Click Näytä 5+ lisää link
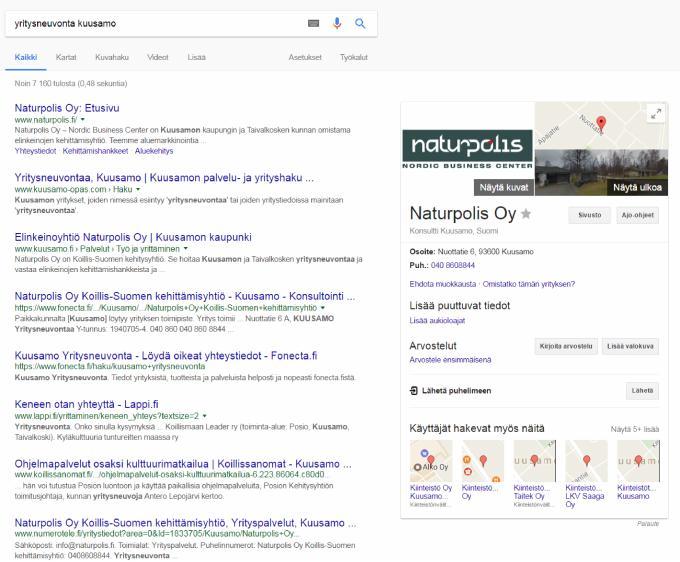The image size is (680, 562). [635, 429]
